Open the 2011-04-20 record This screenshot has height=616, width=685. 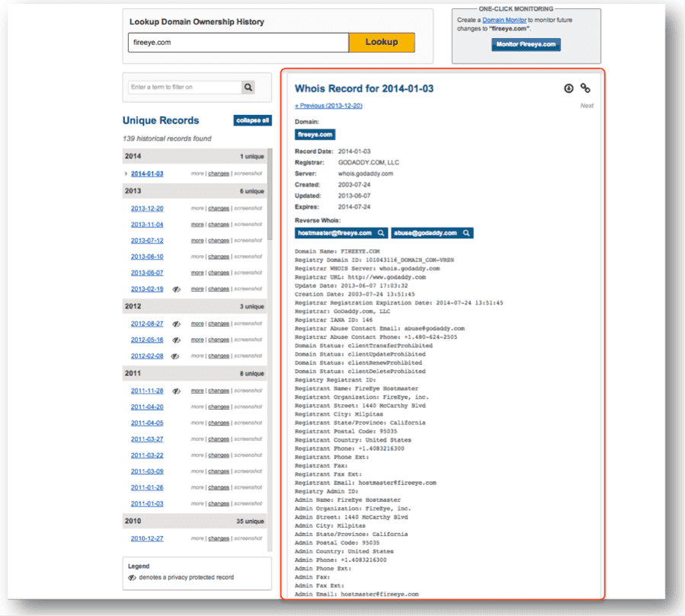(x=147, y=407)
